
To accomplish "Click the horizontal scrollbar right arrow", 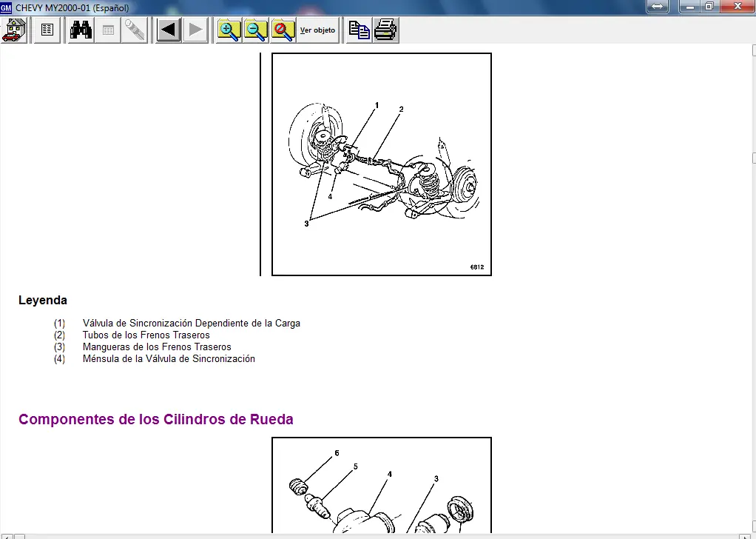I will pos(746,537).
